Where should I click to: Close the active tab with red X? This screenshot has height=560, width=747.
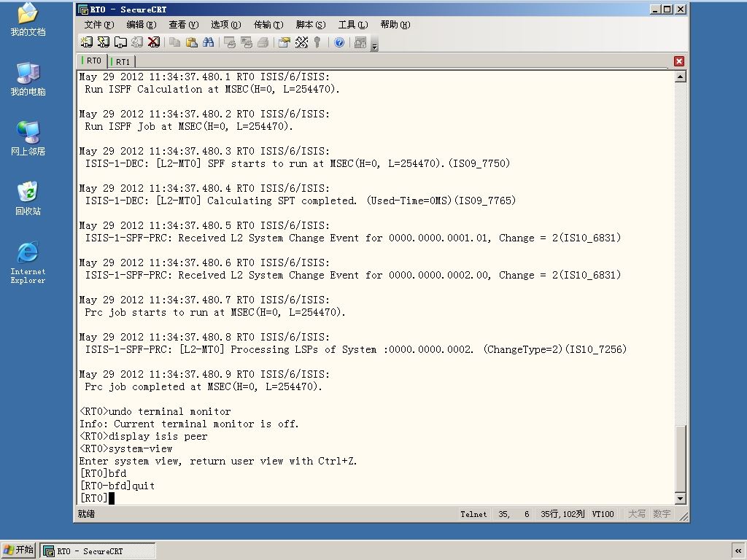click(679, 61)
